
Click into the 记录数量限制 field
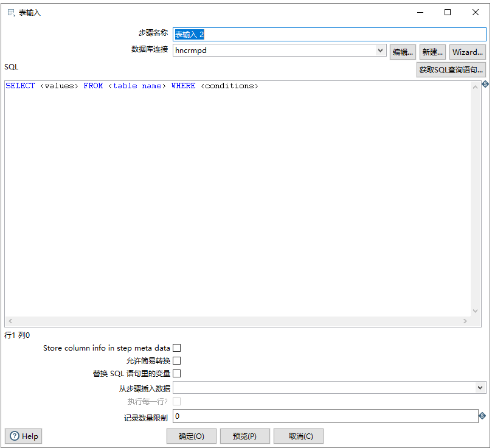[x=325, y=416]
